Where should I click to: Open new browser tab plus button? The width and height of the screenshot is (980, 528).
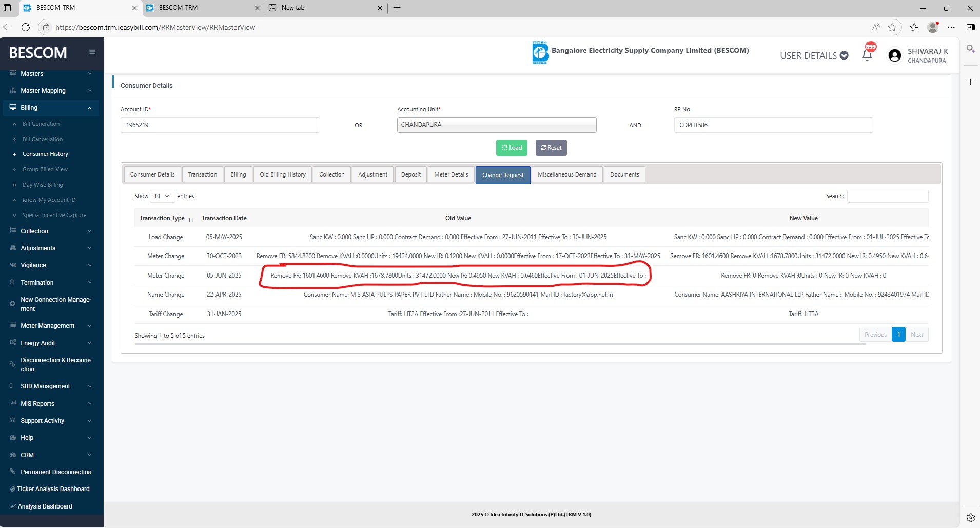pos(397,8)
